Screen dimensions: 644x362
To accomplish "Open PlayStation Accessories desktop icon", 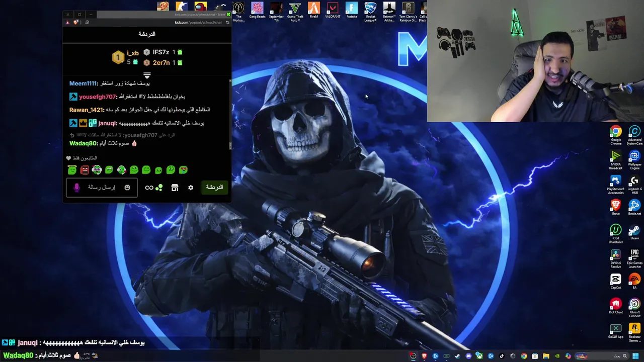I will point(616,185).
